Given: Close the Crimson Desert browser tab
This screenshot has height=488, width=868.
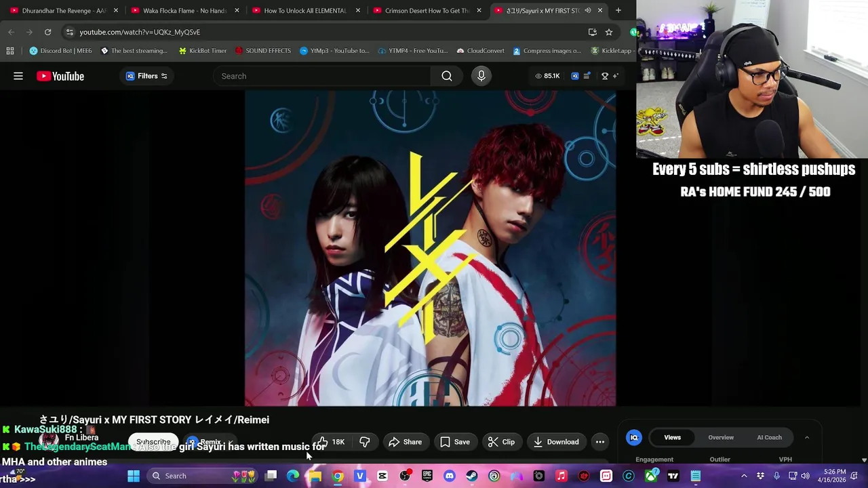Looking at the screenshot, I should click(479, 10).
